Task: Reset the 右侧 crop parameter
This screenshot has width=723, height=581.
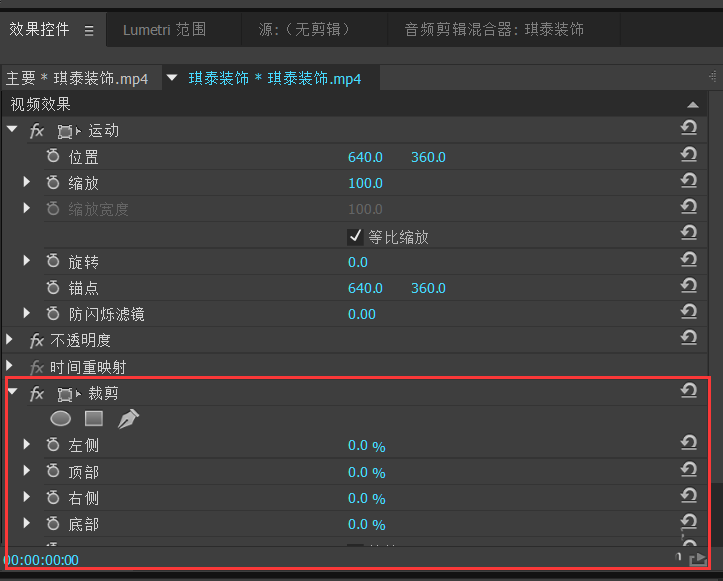Action: coord(689,495)
